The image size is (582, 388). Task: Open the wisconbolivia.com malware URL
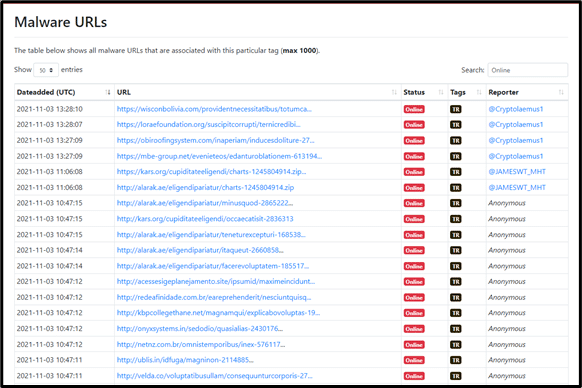[x=214, y=109]
